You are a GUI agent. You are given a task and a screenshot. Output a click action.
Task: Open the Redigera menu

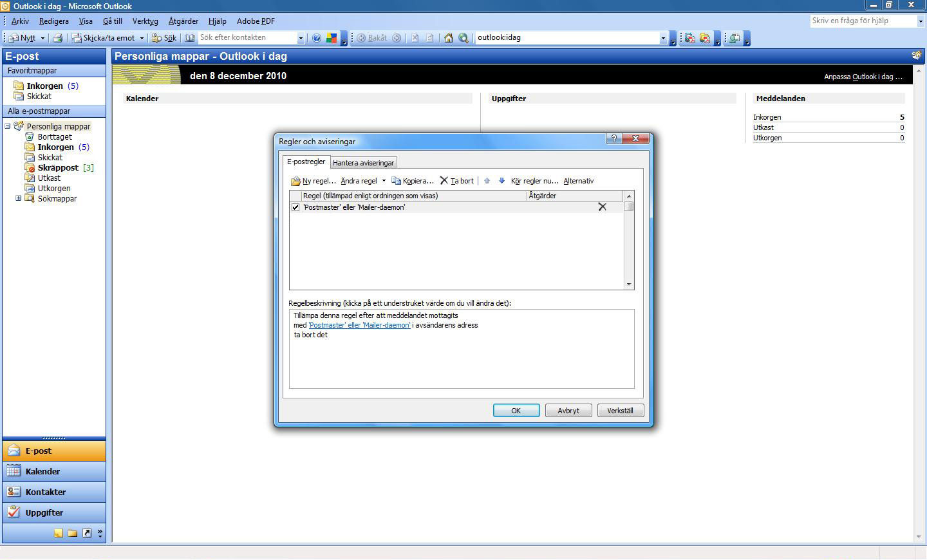[x=53, y=21]
